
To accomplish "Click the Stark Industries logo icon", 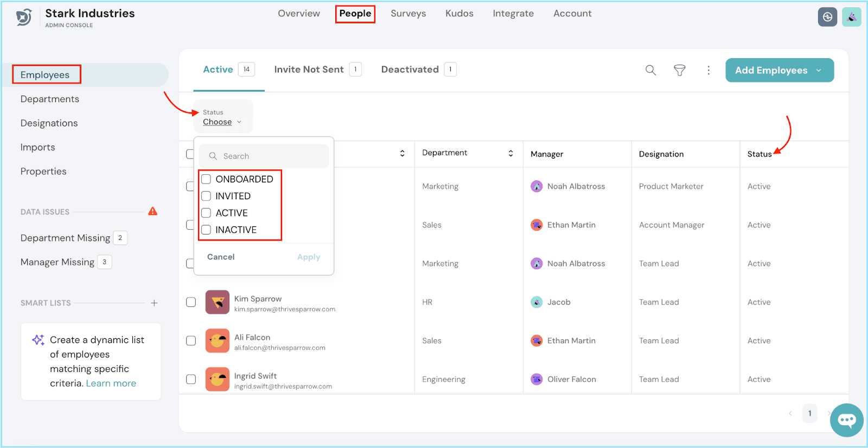I will click(23, 17).
